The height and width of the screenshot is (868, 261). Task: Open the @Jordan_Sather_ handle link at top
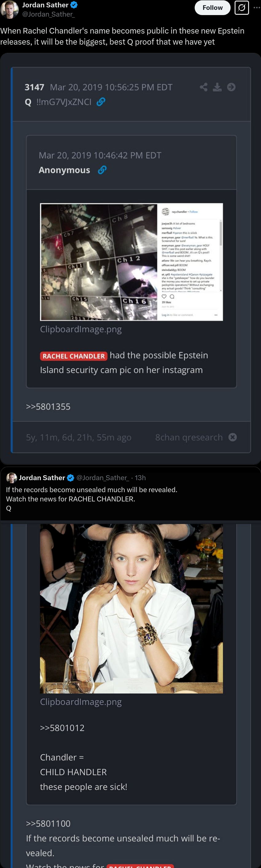coord(49,14)
